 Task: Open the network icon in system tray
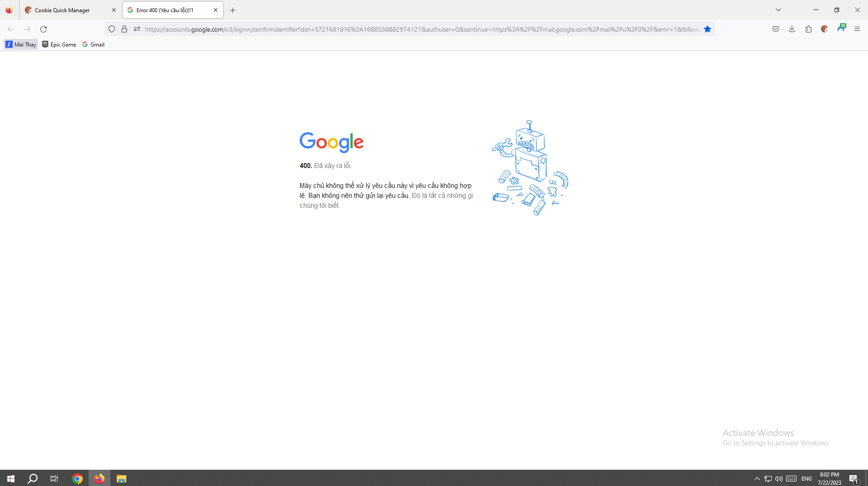tap(768, 479)
